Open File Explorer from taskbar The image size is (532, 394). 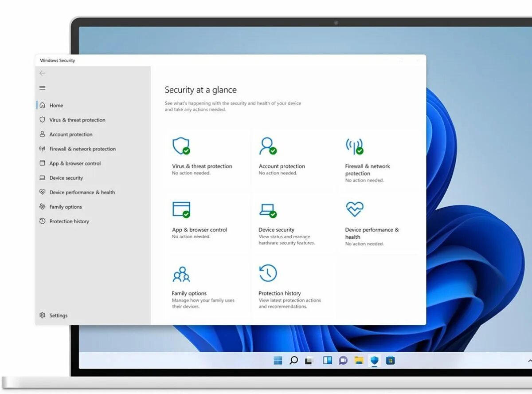[x=359, y=360]
